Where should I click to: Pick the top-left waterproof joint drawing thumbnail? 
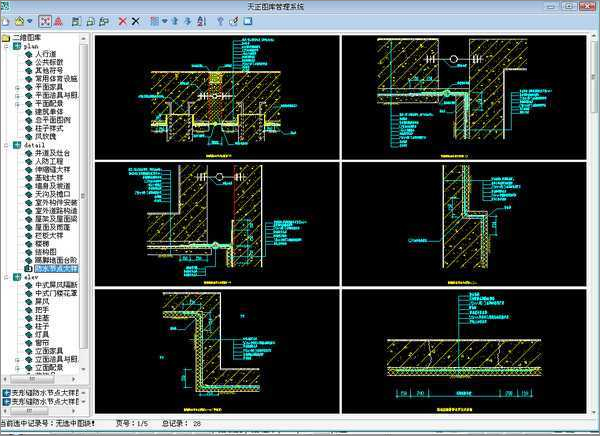click(217, 97)
